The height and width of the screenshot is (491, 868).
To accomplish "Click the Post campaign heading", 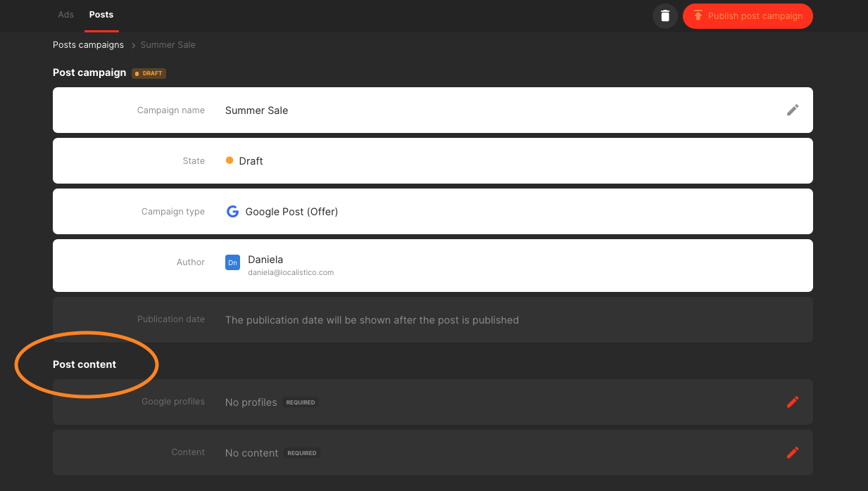I will click(x=89, y=72).
